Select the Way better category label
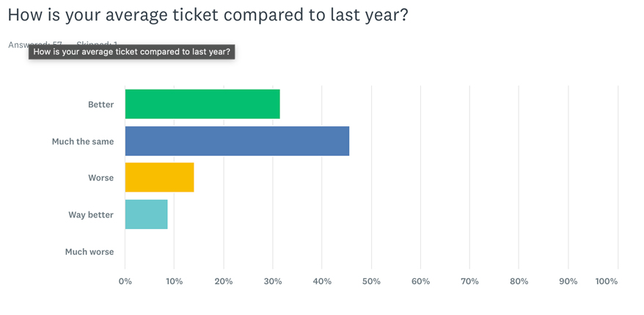The image size is (644, 315). coord(91,215)
